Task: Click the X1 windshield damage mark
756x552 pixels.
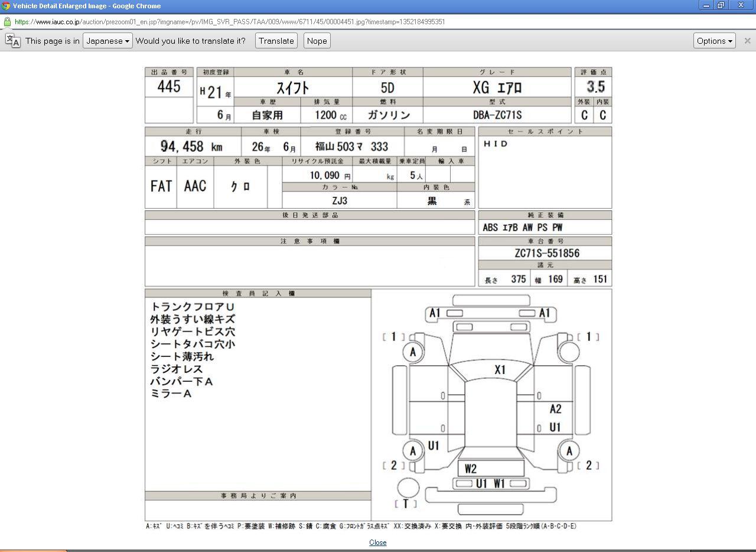Action: pos(500,370)
